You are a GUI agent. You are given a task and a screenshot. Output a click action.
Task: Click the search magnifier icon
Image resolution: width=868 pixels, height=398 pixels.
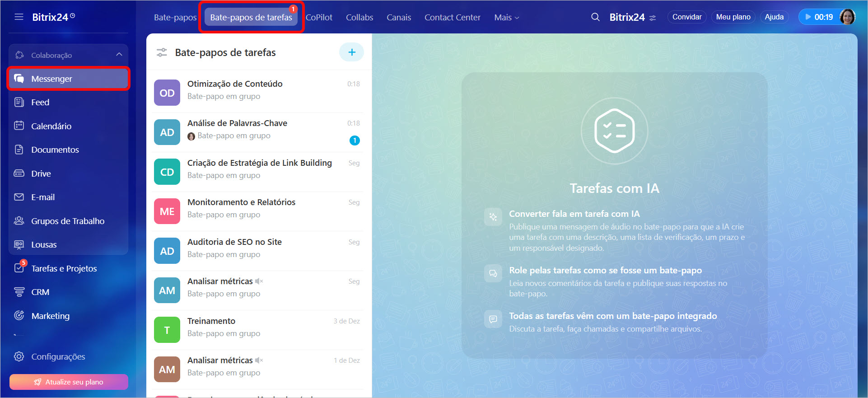(x=595, y=17)
